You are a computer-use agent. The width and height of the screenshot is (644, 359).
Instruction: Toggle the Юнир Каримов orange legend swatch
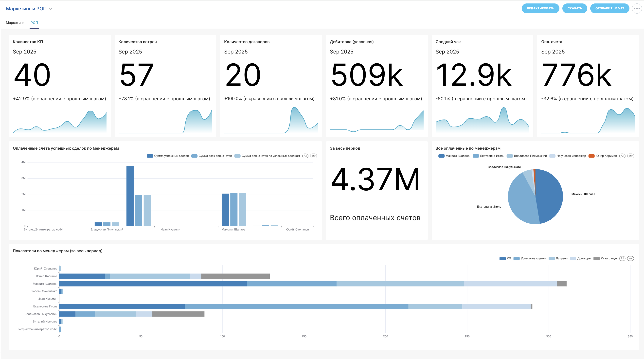pos(591,156)
